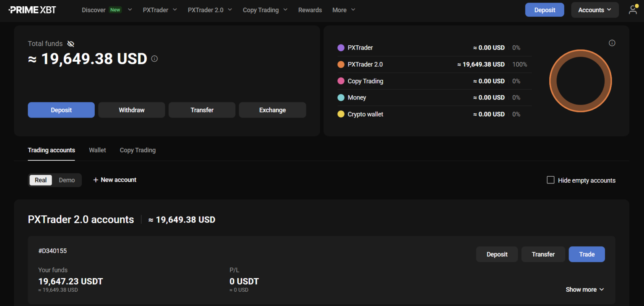
Task: Click the Exchange button
Action: (x=273, y=110)
